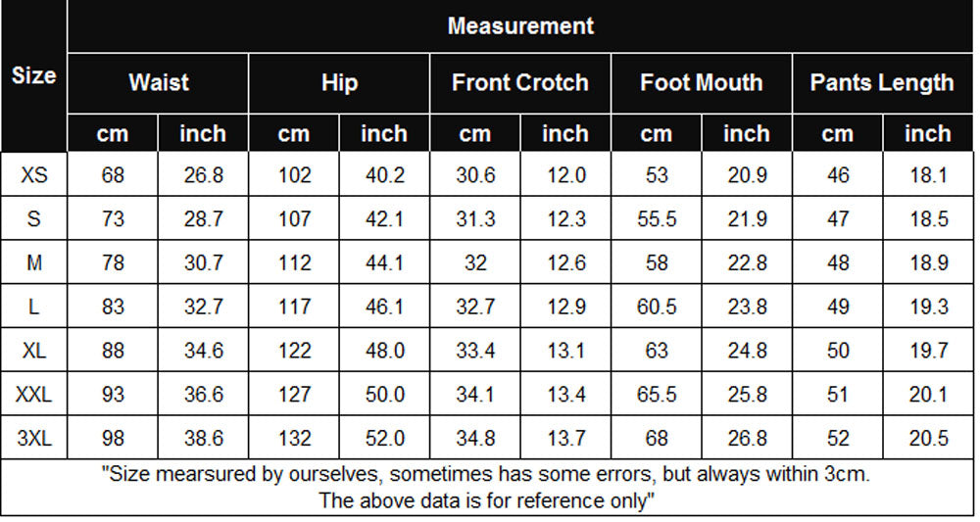Select hip value 44.1 inch

point(384,262)
